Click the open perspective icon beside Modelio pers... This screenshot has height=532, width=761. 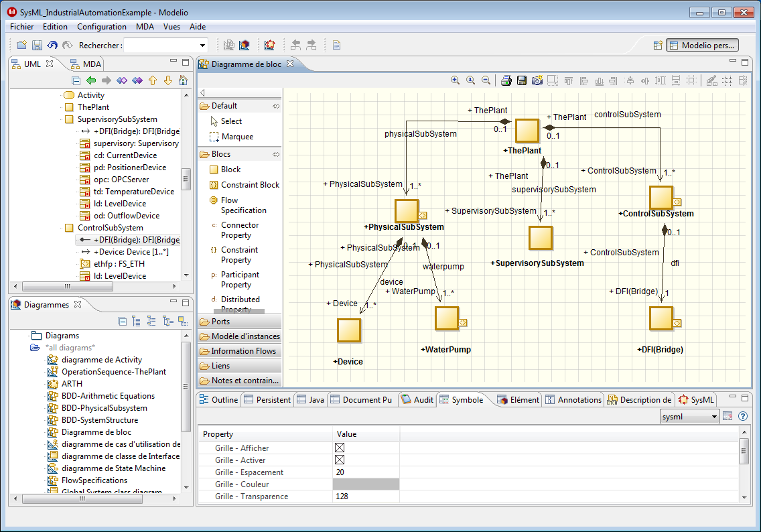tap(658, 45)
